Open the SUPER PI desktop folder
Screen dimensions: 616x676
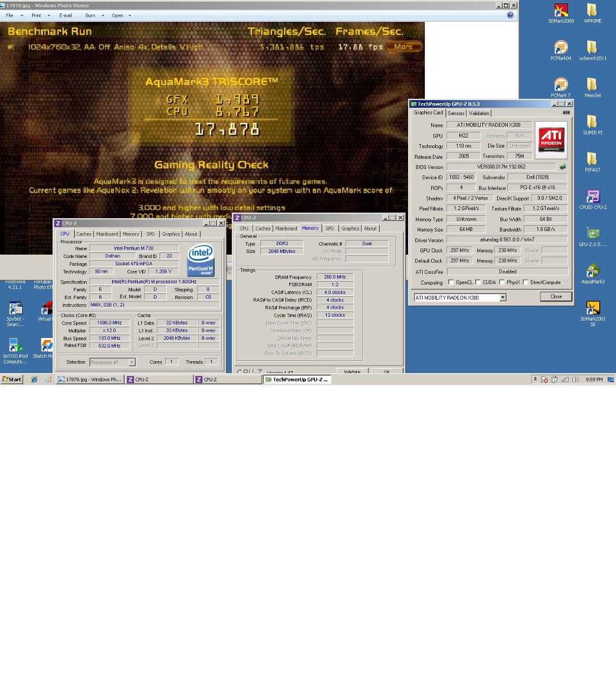click(592, 125)
